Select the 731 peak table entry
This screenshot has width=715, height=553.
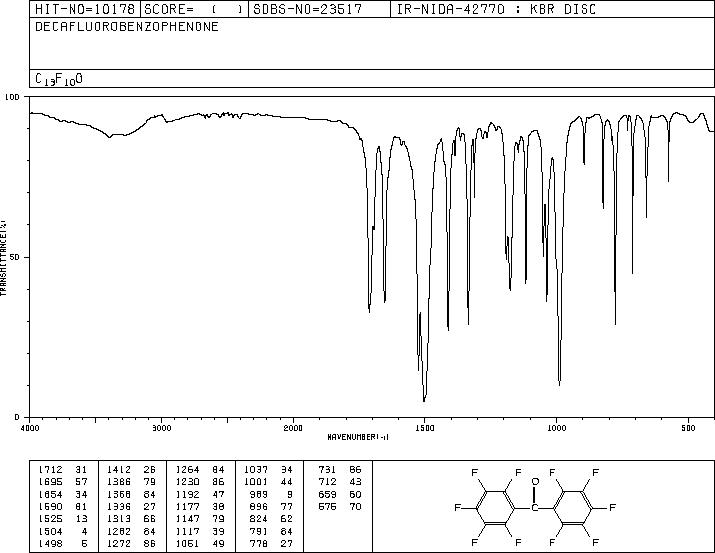(340, 470)
